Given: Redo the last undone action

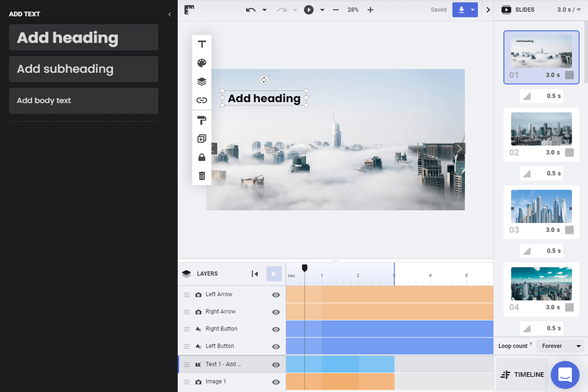Looking at the screenshot, I should (x=282, y=10).
